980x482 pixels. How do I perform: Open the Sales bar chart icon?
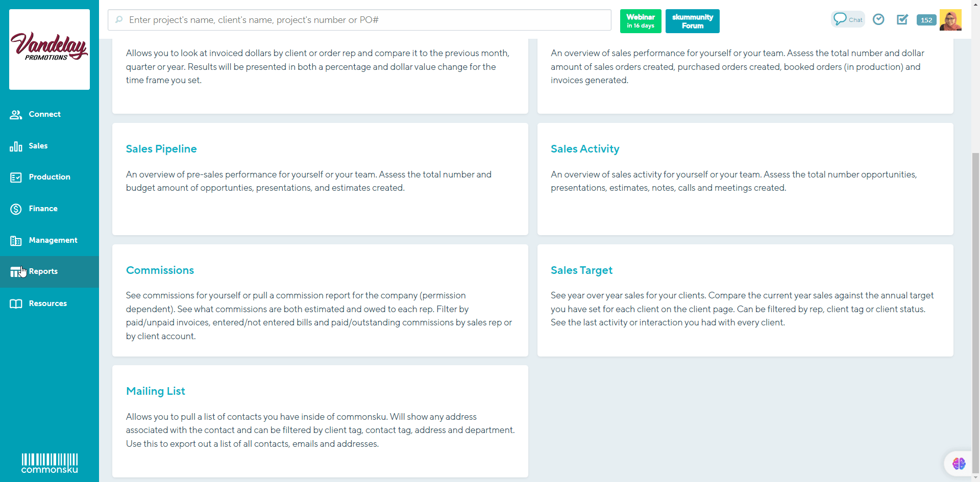pos(16,146)
